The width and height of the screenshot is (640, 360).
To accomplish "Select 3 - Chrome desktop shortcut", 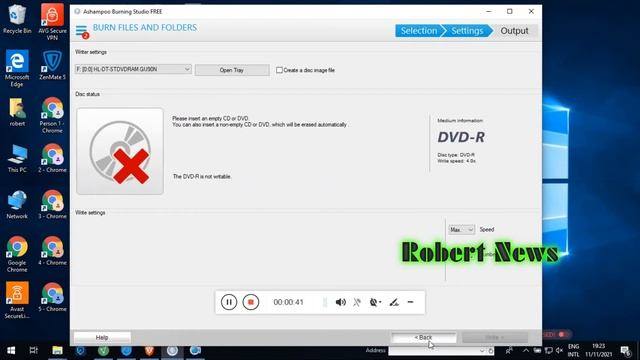I will [x=52, y=205].
